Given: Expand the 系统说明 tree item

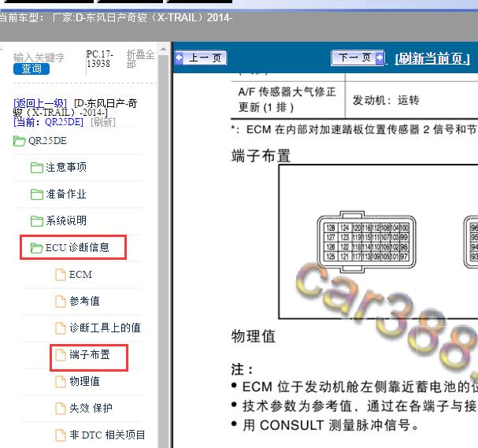Looking at the screenshot, I should (x=66, y=220).
